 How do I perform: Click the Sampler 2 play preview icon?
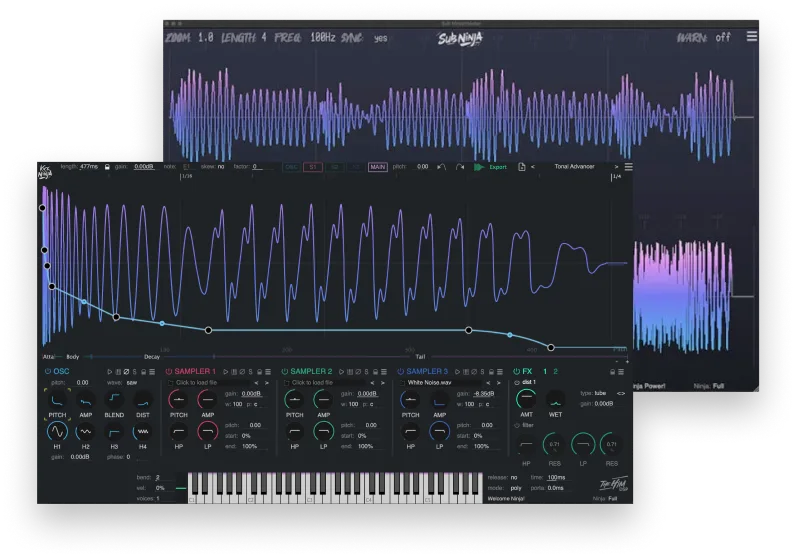[342, 372]
